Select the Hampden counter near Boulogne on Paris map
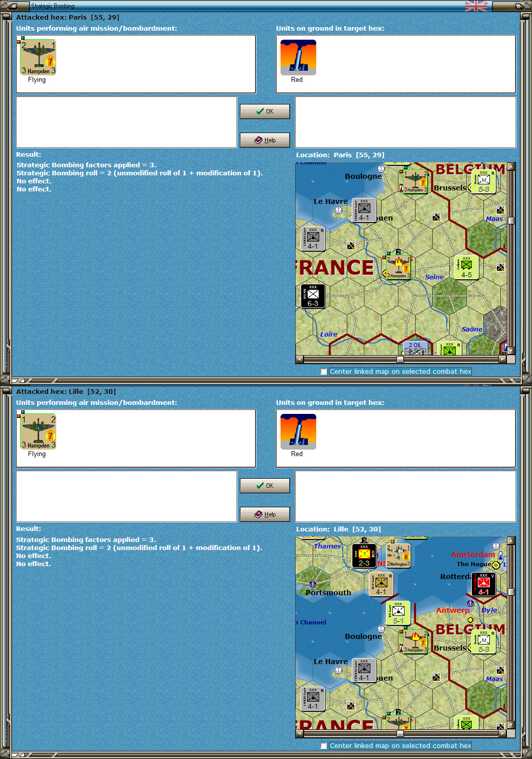The width and height of the screenshot is (532, 759). point(416,181)
